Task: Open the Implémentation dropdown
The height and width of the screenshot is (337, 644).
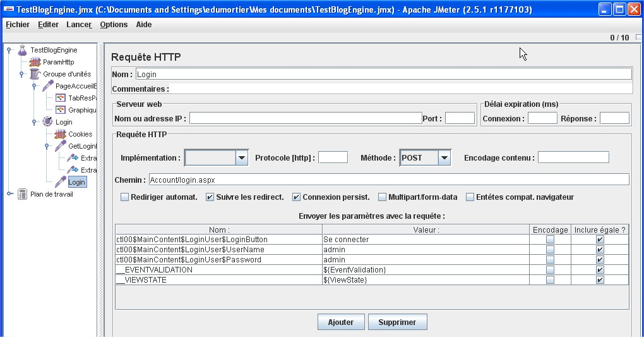Action: [x=241, y=158]
